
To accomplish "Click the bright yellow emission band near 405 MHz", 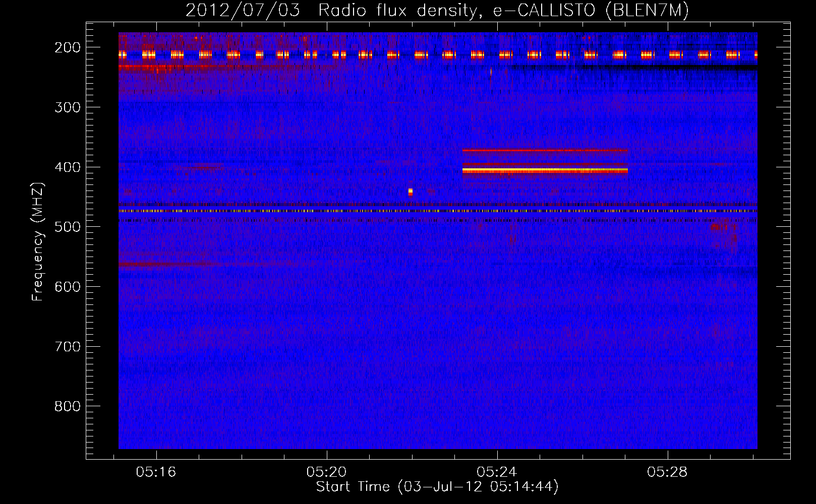I will [x=545, y=171].
